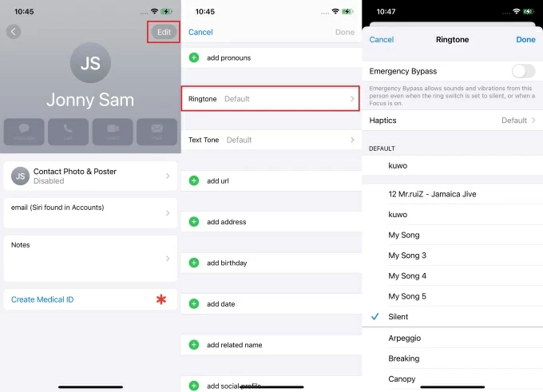Image resolution: width=543 pixels, height=392 pixels.
Task: Toggle the Emergency Bypass switch
Action: (523, 71)
